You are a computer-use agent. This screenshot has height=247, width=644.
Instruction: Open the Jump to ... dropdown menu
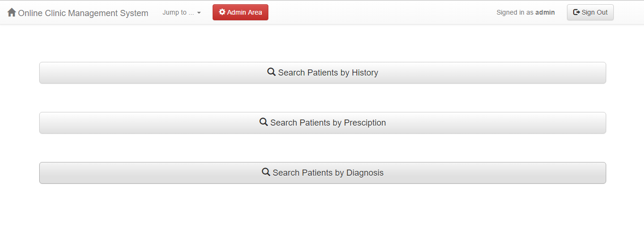click(x=181, y=13)
